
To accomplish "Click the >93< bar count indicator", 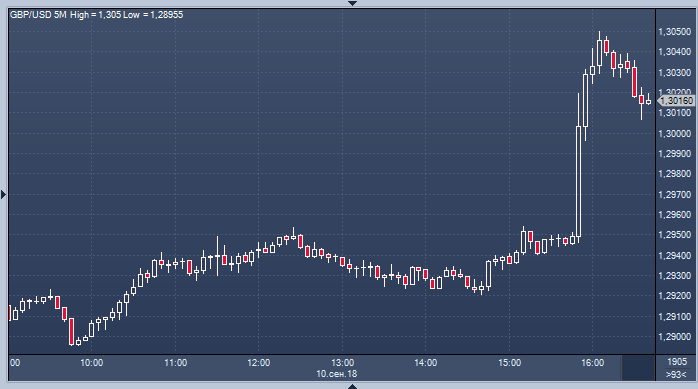I will point(676,374).
